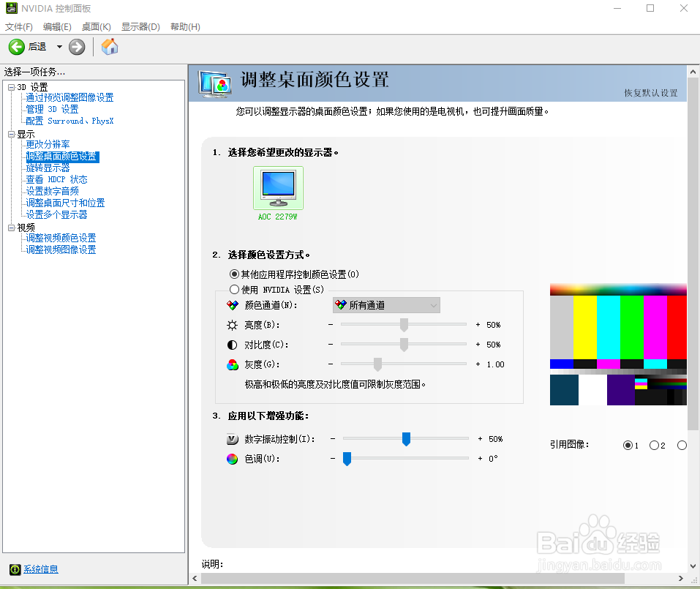Screen dimensions: 700x589
Task: Click the Forward navigation arrow icon
Action: point(76,46)
